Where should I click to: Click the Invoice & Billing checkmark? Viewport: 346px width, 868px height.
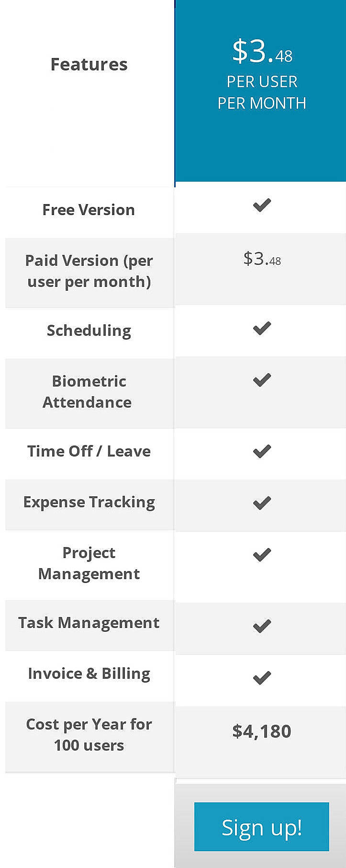tap(261, 676)
